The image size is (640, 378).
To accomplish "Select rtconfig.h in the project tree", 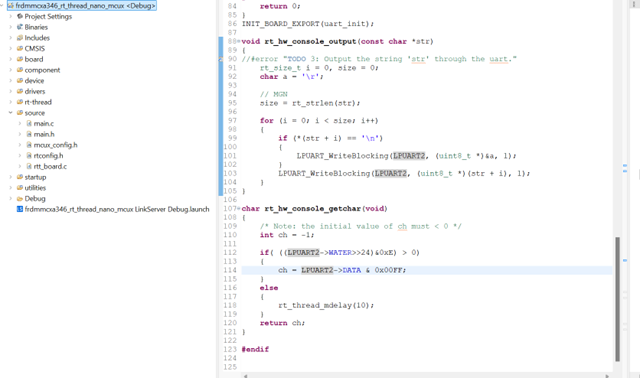I will pos(49,156).
